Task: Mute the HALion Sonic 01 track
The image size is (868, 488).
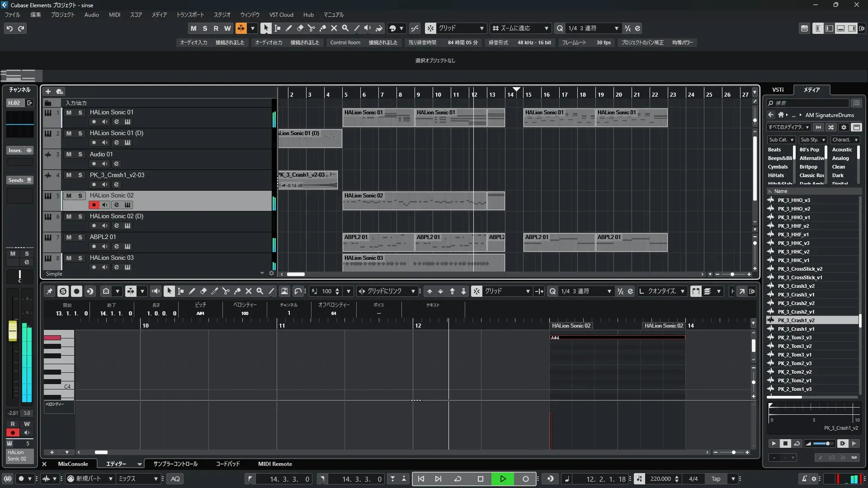Action: tap(69, 113)
